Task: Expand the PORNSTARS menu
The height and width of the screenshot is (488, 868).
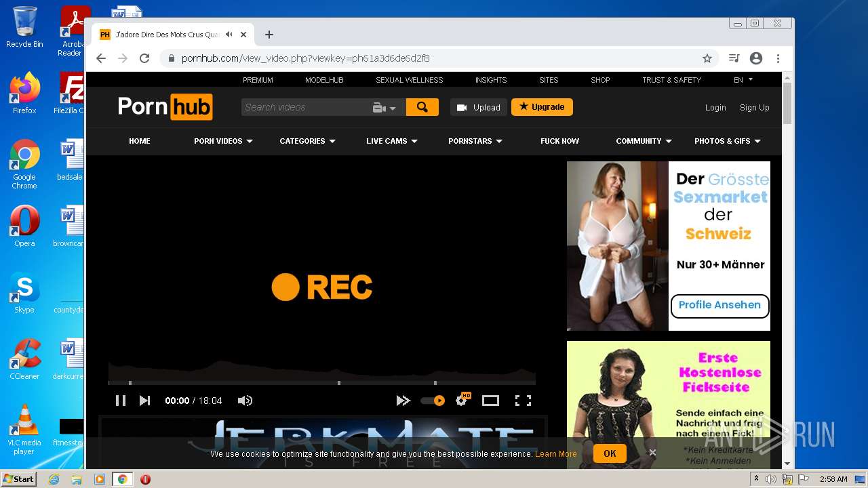Action: [475, 141]
